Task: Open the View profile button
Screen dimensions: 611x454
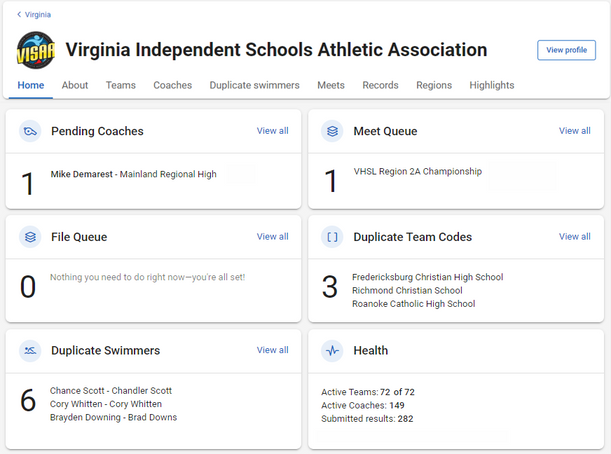Action: tap(566, 50)
